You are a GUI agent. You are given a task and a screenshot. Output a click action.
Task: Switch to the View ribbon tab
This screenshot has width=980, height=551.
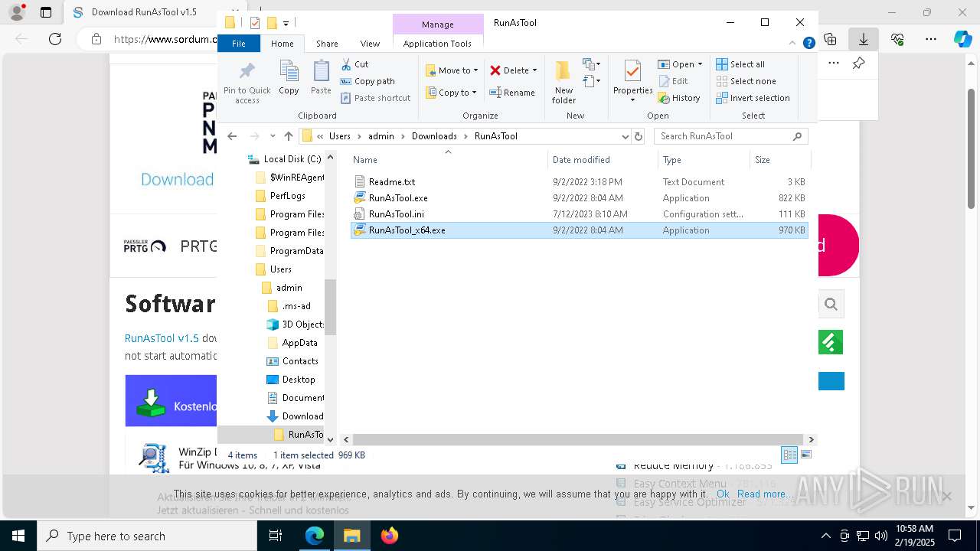(370, 44)
